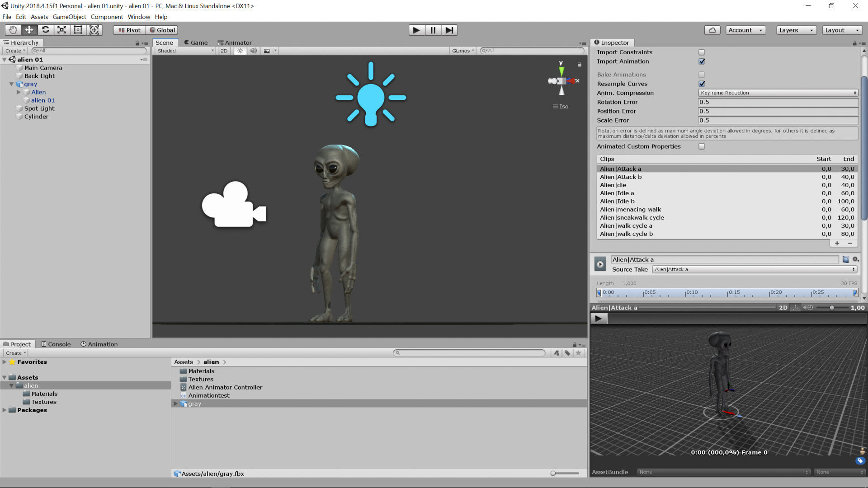Select the Rotate tool icon
This screenshot has height=488, width=868.
(45, 30)
